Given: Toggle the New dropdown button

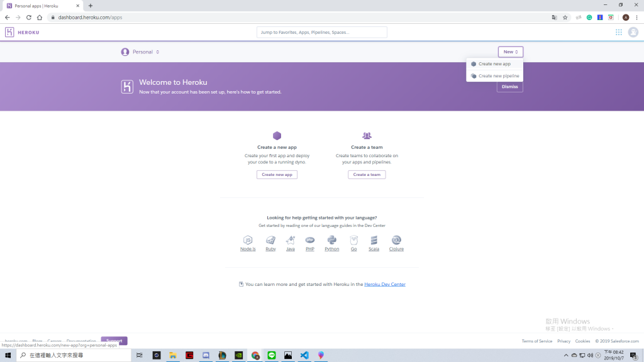Looking at the screenshot, I should pos(511,52).
